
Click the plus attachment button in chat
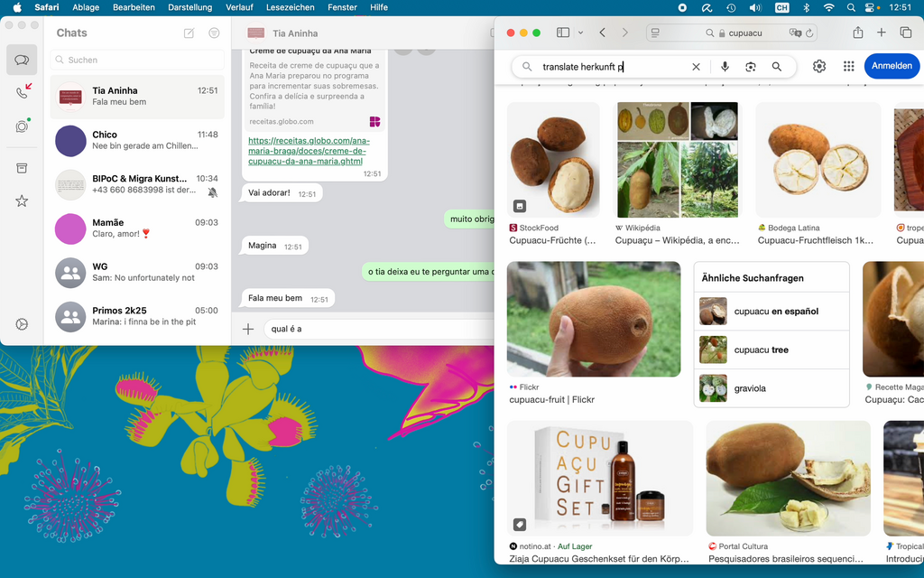tap(248, 329)
